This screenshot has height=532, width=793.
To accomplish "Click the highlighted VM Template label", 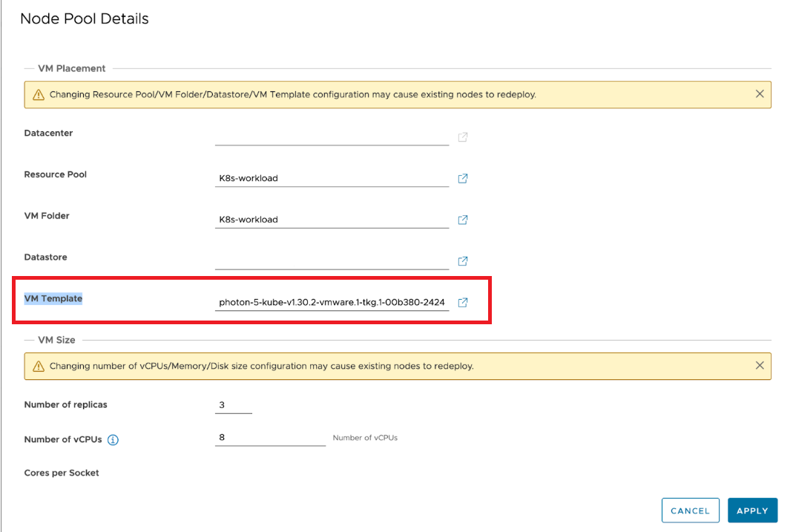I will (x=53, y=298).
